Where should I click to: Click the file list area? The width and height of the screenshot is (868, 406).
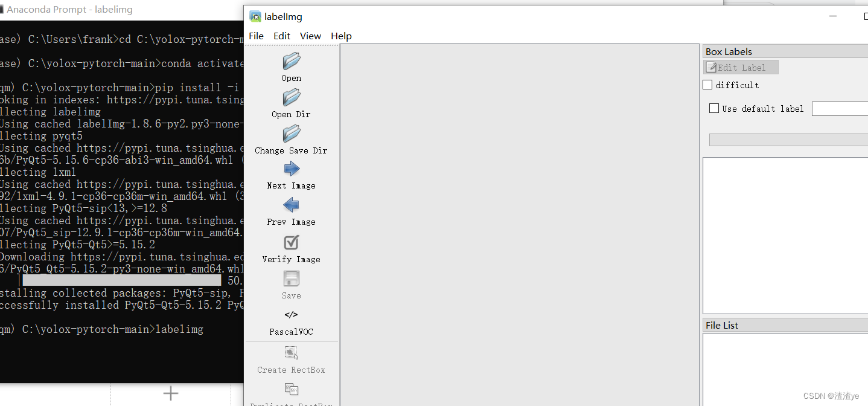pos(785,369)
